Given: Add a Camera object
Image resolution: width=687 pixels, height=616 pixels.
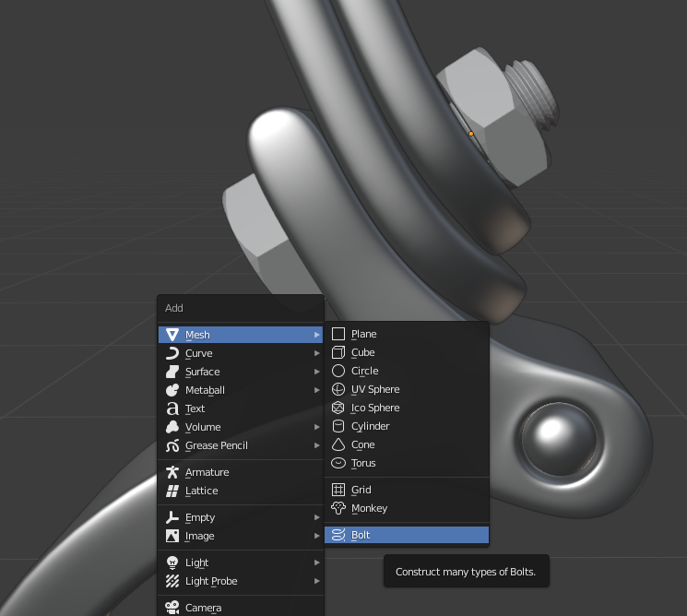Looking at the screenshot, I should coord(241,608).
